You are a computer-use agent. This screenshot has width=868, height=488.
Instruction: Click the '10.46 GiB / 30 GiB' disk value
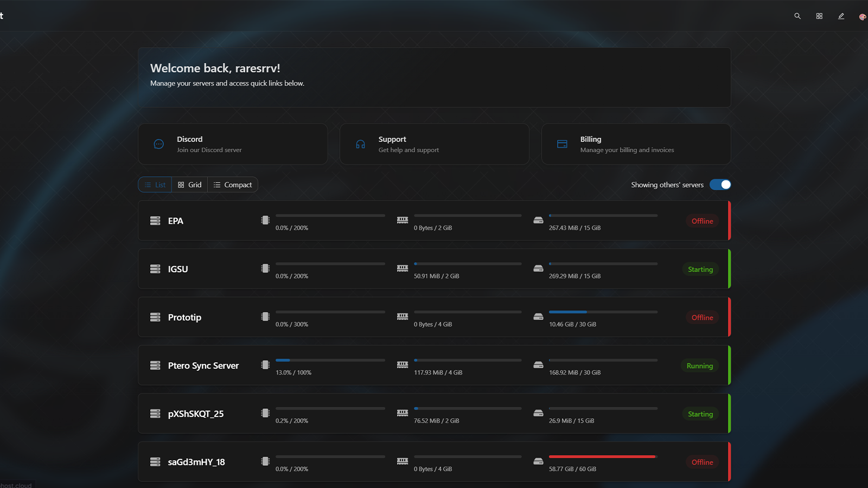click(x=572, y=324)
